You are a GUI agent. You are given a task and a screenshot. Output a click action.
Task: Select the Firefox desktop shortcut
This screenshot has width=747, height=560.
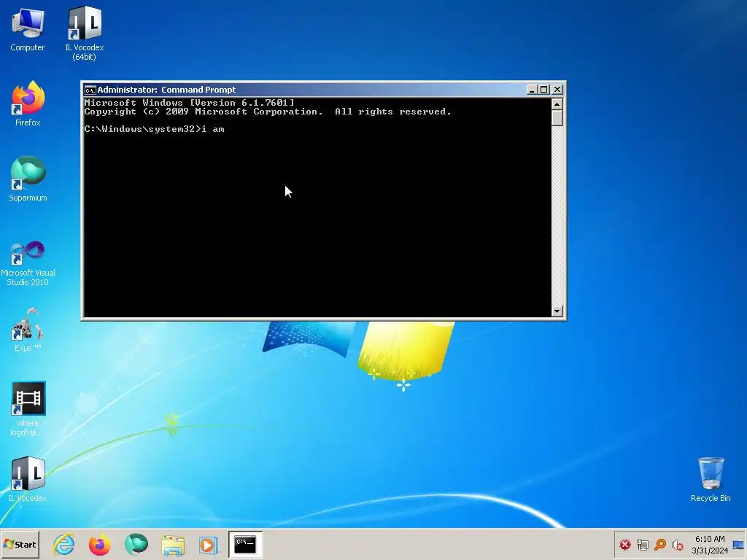[28, 104]
